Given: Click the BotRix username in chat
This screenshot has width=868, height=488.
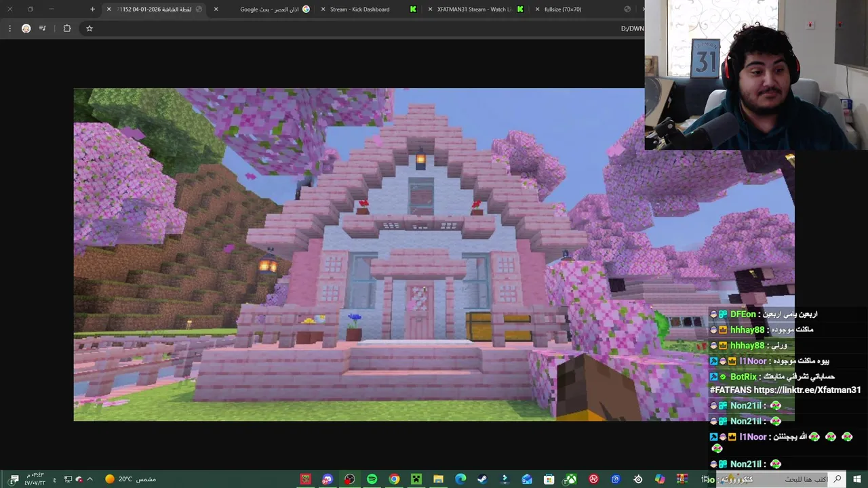Looking at the screenshot, I should (x=743, y=377).
